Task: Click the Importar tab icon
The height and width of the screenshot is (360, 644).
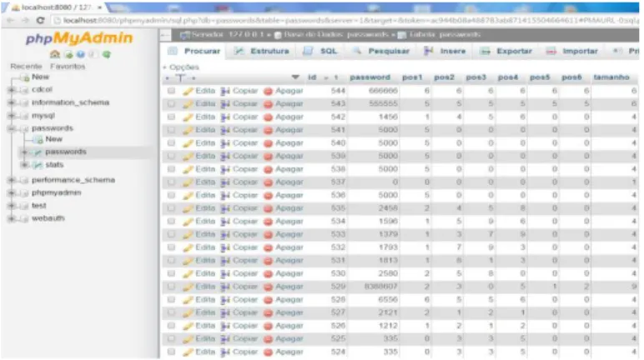Action: click(551, 52)
